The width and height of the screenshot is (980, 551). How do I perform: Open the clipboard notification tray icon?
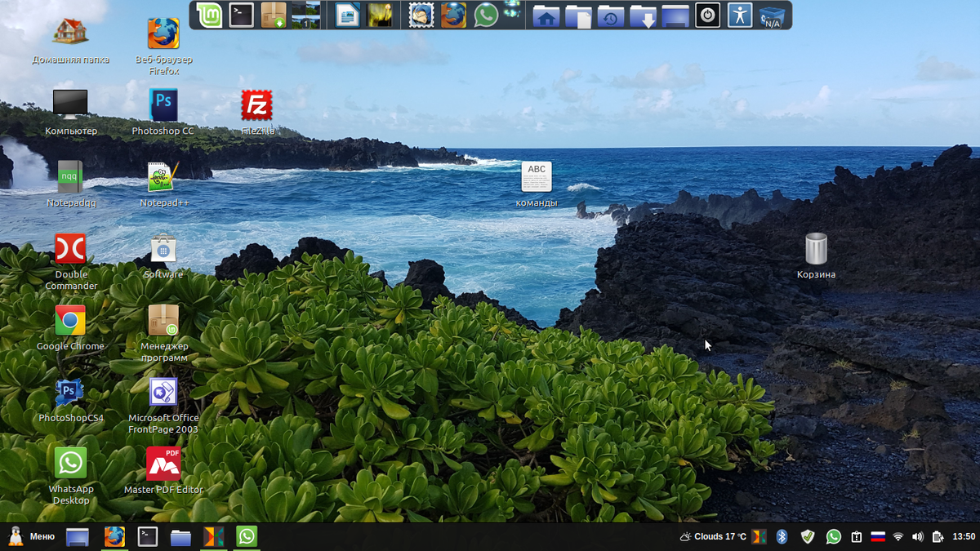point(857,536)
